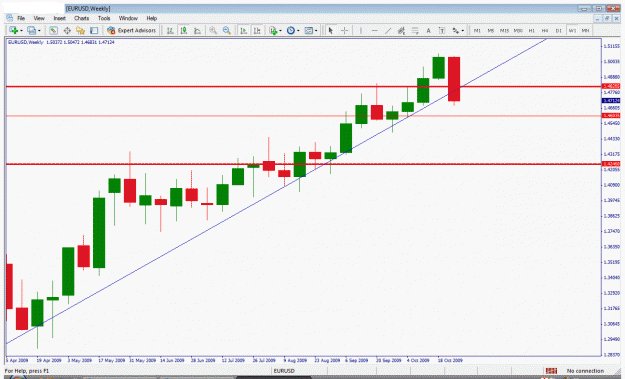Image resolution: width=625 pixels, height=379 pixels.
Task: Open the Insert menu
Action: point(59,18)
